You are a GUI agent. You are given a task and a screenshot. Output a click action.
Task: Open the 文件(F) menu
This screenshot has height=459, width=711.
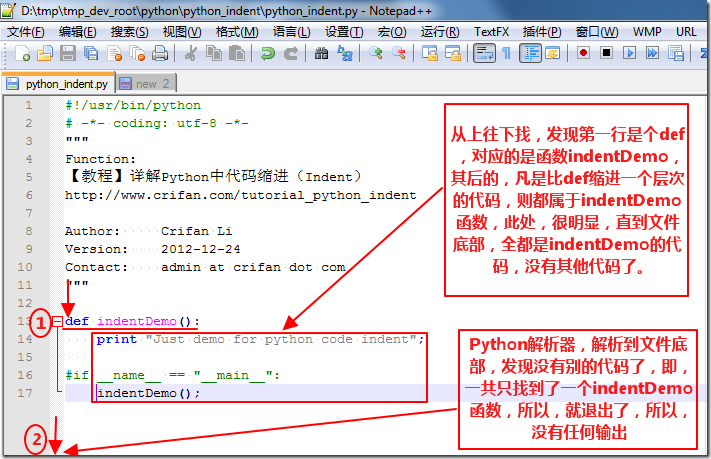tap(25, 32)
